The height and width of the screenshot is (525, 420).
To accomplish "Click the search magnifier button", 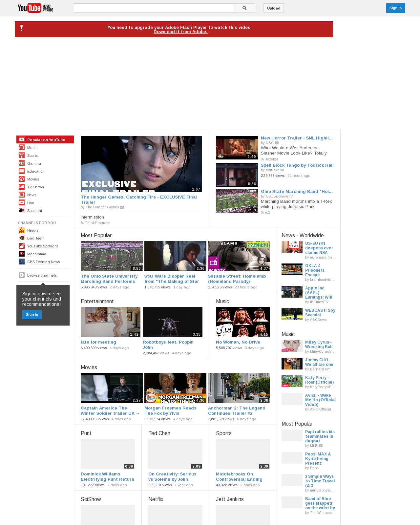I will [244, 8].
